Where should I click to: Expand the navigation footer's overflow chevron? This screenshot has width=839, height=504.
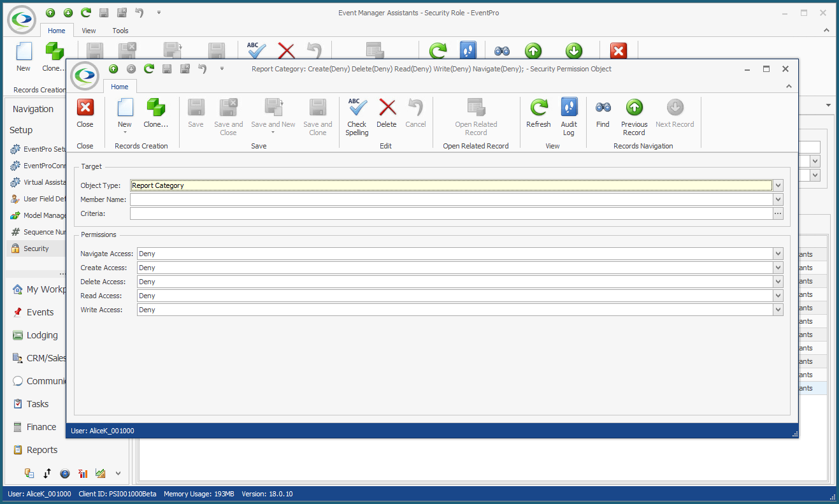coord(118,473)
